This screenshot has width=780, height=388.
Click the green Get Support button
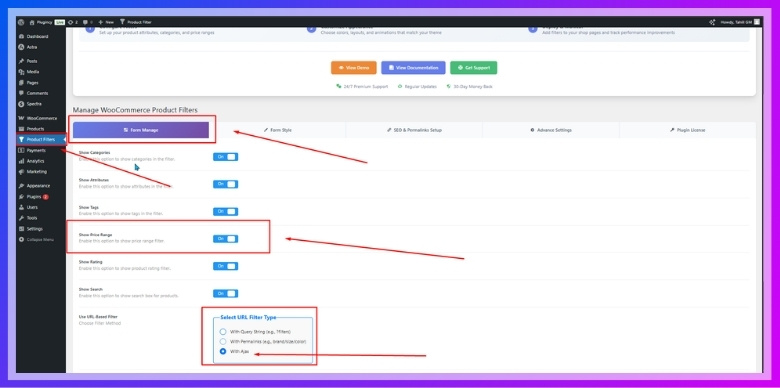point(474,68)
